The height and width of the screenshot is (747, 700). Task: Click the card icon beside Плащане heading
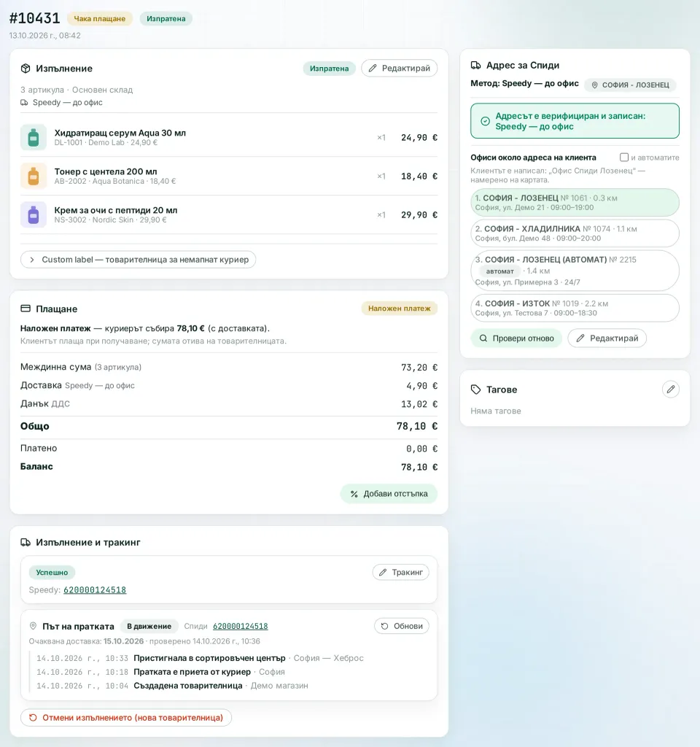[x=26, y=309]
